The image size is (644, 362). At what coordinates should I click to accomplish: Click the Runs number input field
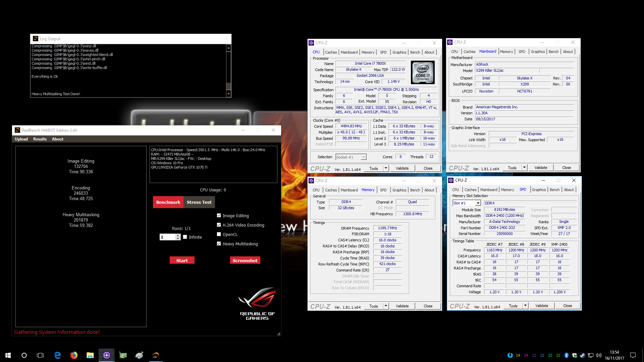(168, 237)
